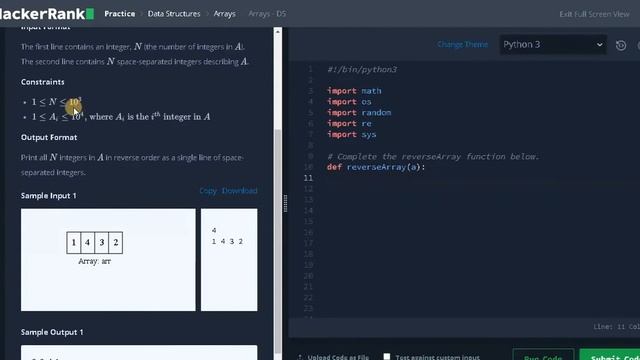This screenshot has height=360, width=640.
Task: Click the constraint '1 ≤ Ai ≤ 10^4' text
Action: point(121,117)
